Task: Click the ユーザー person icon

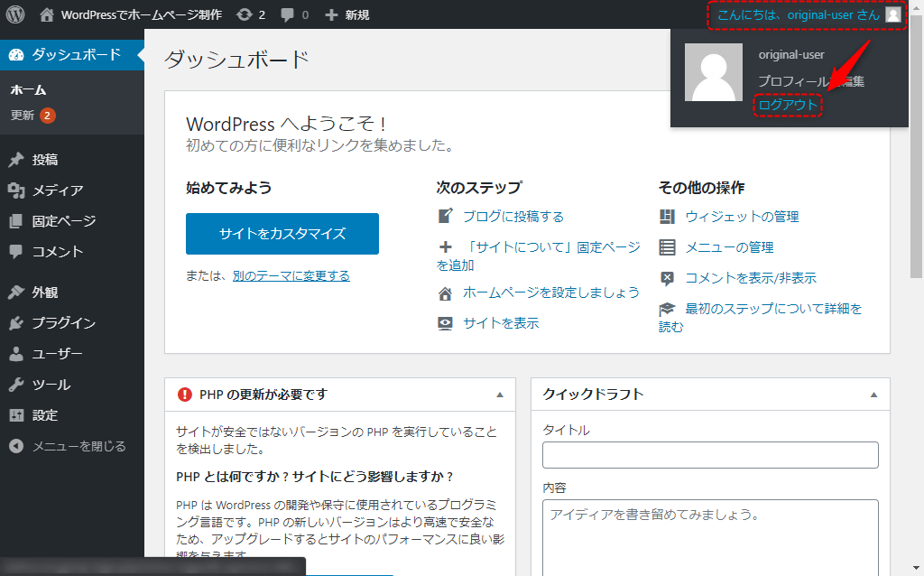Action: point(16,354)
